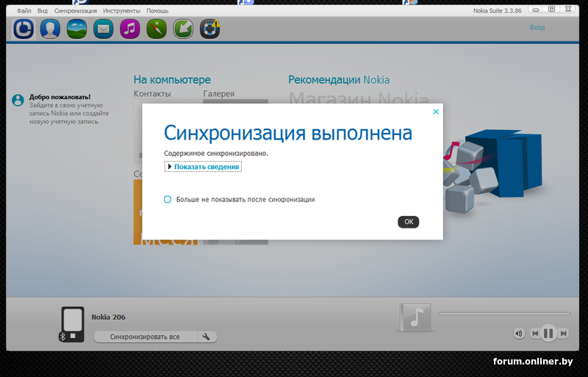This screenshot has height=377, width=588.
Task: Click the Рекомендации Nokia heading
Action: coord(339,80)
